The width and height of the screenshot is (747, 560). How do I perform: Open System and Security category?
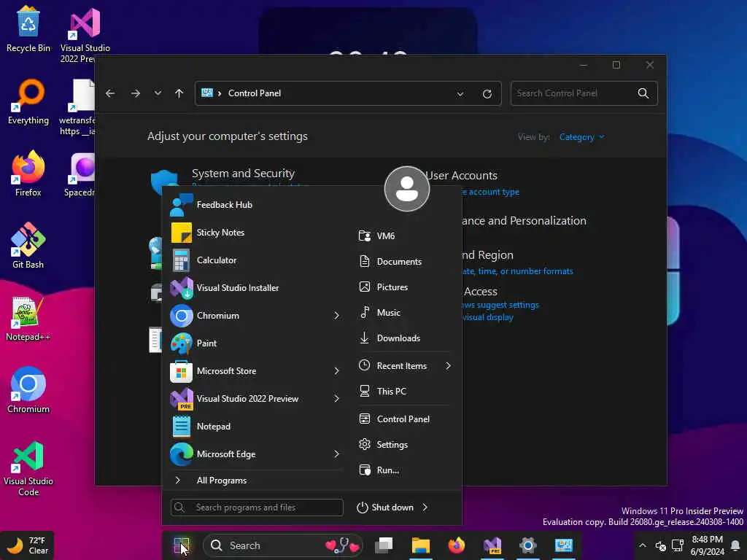click(243, 174)
